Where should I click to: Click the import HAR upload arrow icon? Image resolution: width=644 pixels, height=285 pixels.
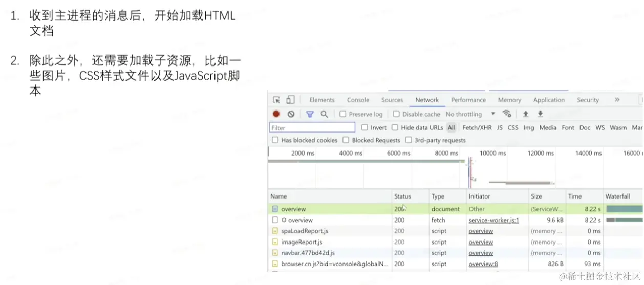[x=525, y=114]
